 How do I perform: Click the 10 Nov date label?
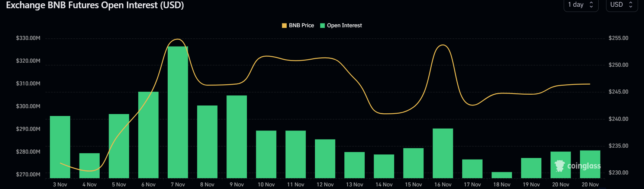(266, 185)
